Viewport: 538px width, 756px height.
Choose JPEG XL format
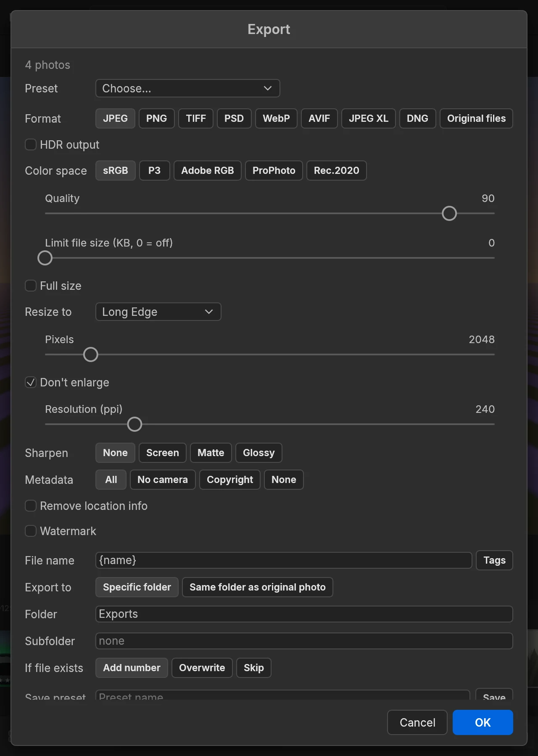(369, 118)
